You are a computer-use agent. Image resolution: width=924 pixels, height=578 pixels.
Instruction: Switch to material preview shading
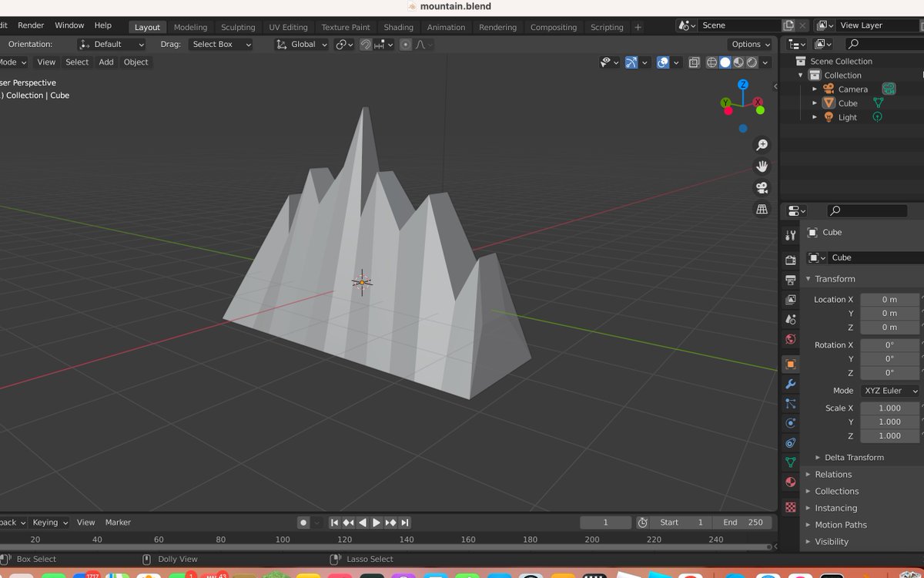pyautogui.click(x=738, y=62)
